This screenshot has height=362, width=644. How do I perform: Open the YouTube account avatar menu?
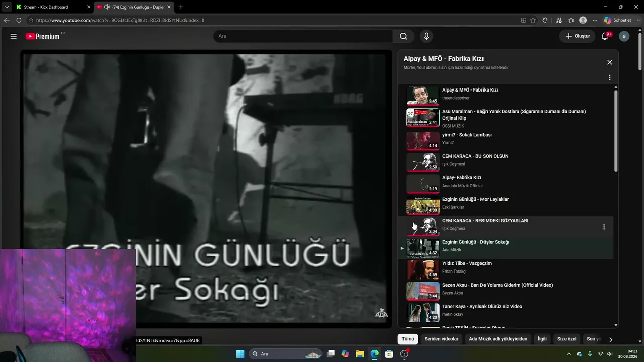624,36
